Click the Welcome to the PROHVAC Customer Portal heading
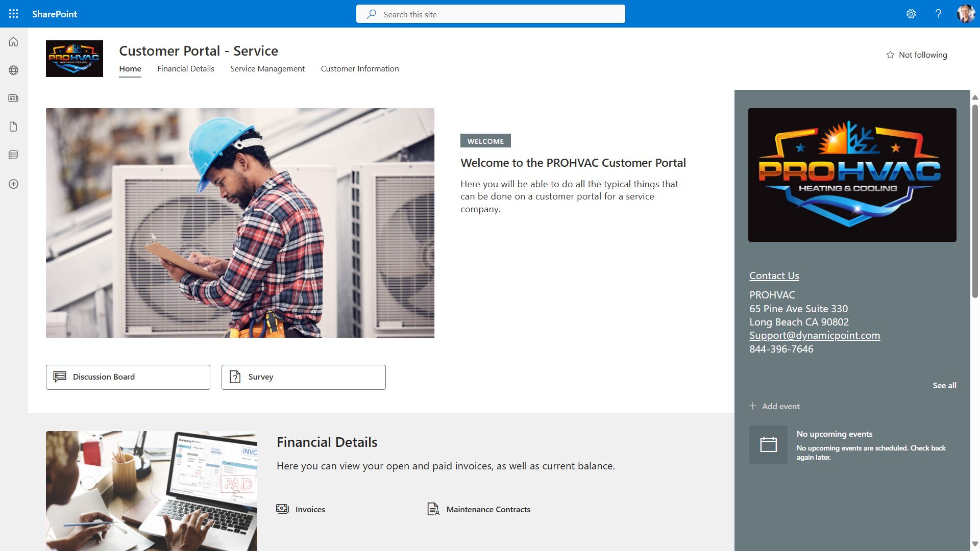The height and width of the screenshot is (551, 980). [573, 163]
